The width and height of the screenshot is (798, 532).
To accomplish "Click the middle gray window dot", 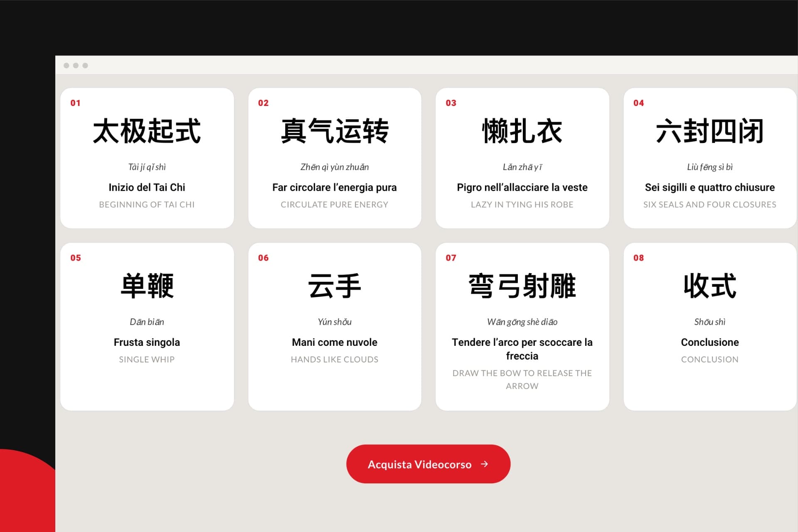I will (76, 65).
